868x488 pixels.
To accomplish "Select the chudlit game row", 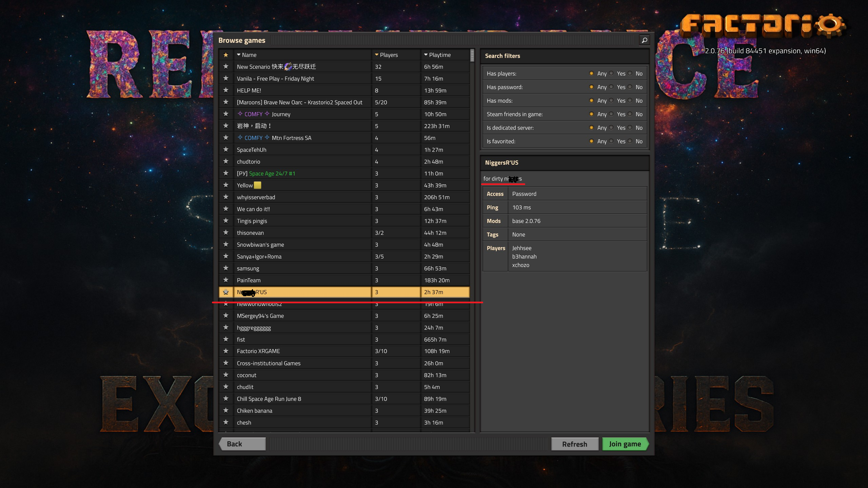I will [344, 387].
